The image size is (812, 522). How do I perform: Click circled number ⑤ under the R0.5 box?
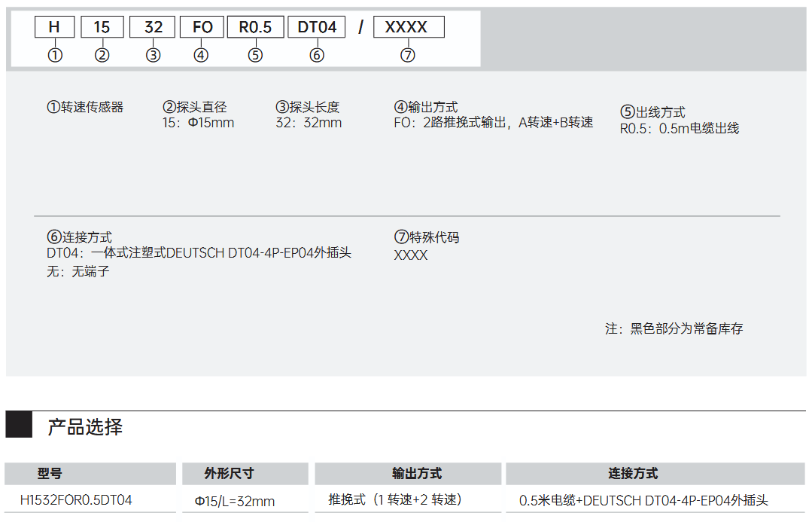click(x=255, y=55)
